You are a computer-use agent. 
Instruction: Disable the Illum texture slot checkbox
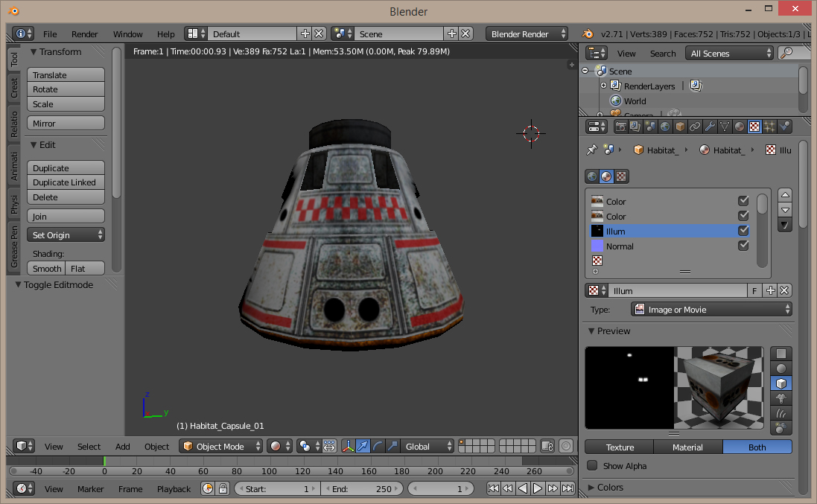[x=743, y=231]
